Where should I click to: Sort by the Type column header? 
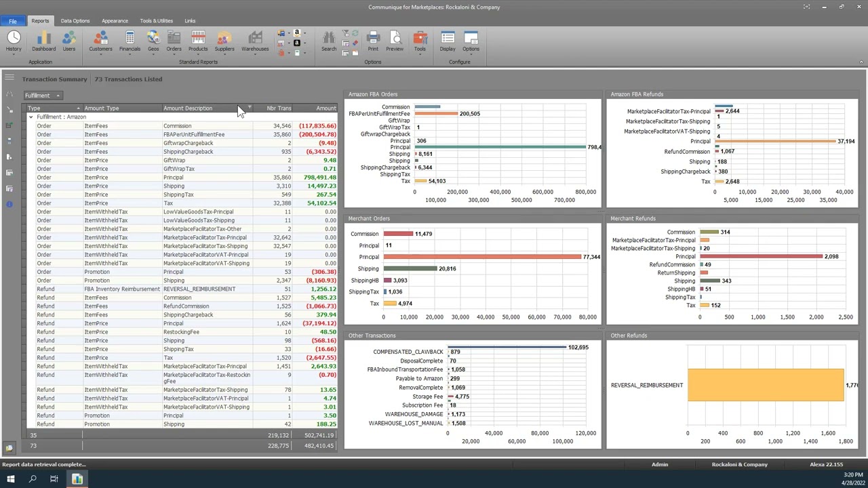[x=53, y=108]
